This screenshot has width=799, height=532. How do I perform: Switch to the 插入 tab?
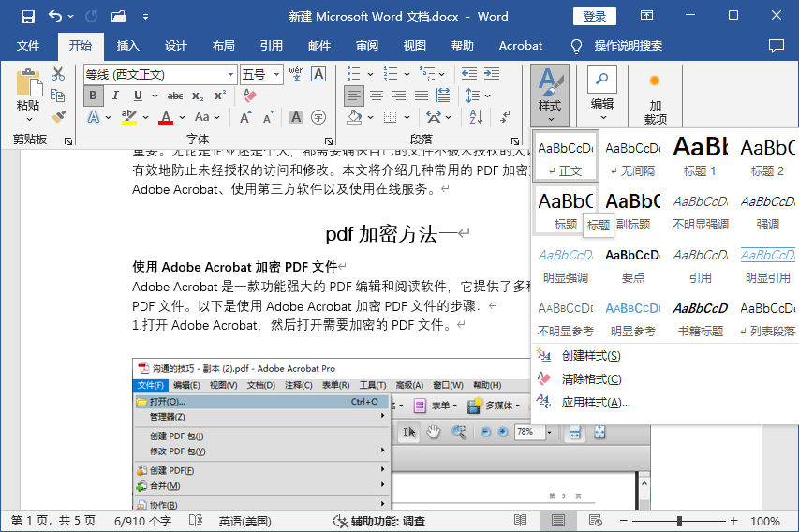(128, 46)
